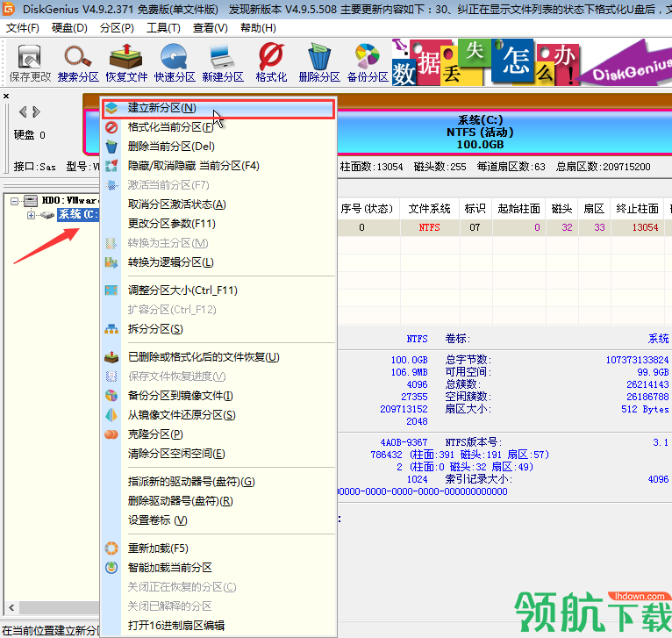
Task: Choose 指派新的驱动器号(盘符)(G)
Action: coord(218,482)
